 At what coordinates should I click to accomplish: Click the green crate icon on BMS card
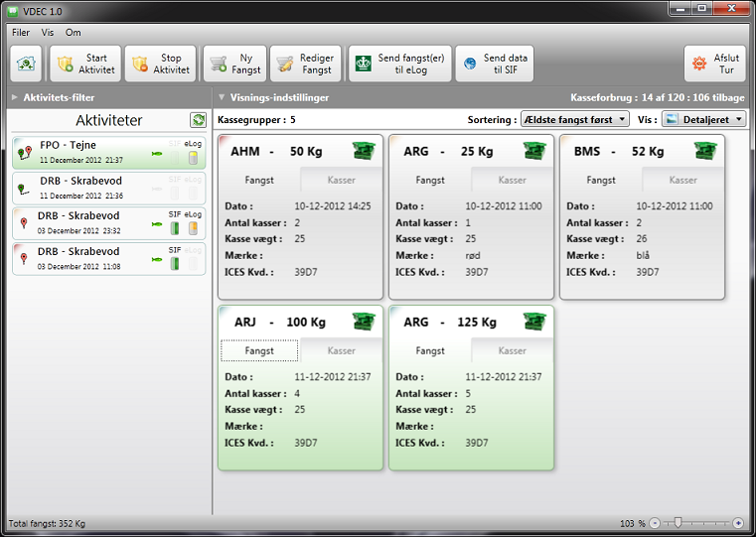708,152
